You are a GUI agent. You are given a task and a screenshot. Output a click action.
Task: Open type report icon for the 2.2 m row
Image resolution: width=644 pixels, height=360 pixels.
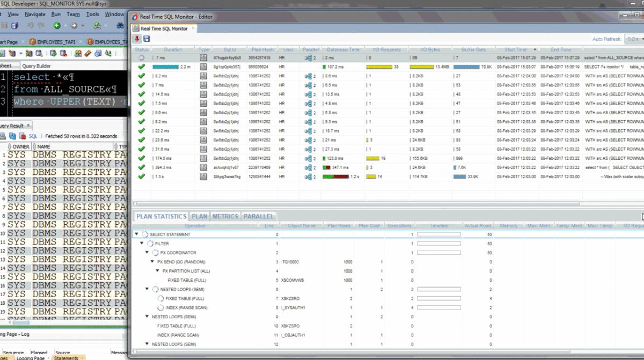[203, 67]
